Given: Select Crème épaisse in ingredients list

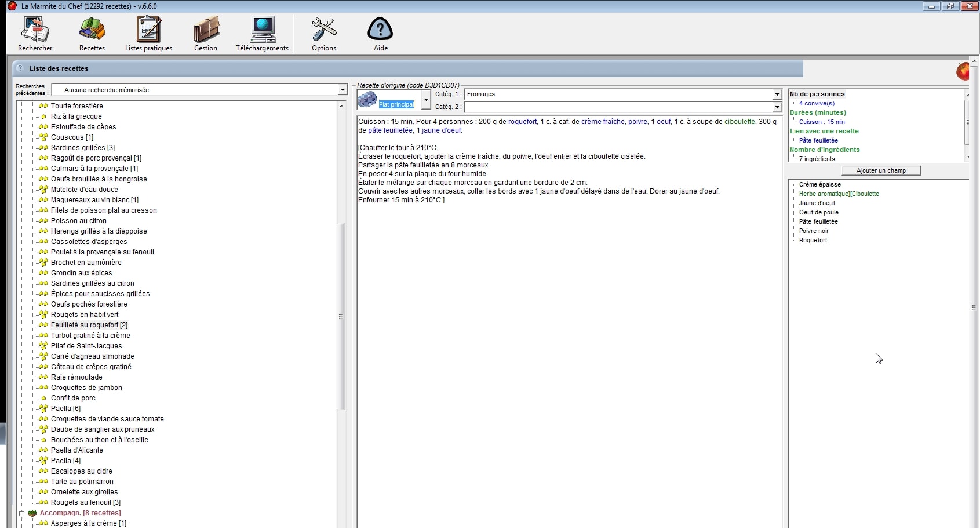Looking at the screenshot, I should (819, 184).
